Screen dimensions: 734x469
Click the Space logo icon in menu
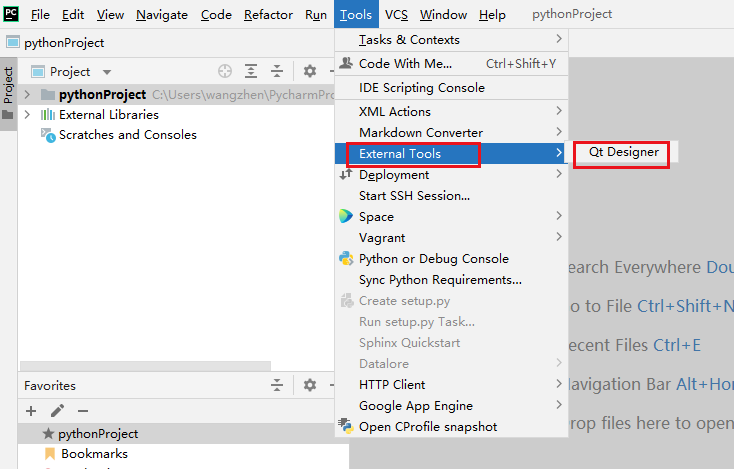coord(345,216)
